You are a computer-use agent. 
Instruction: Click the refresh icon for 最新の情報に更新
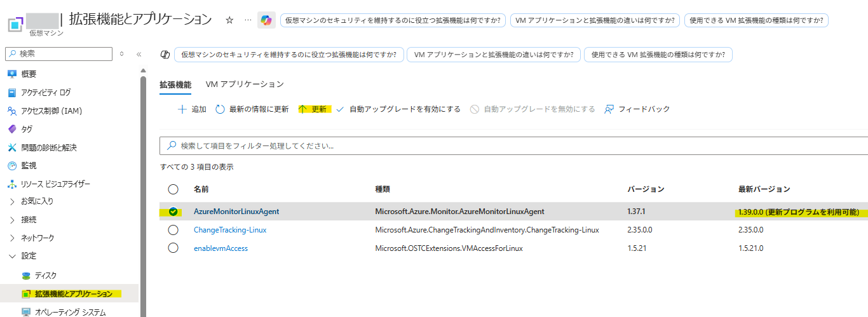click(220, 109)
